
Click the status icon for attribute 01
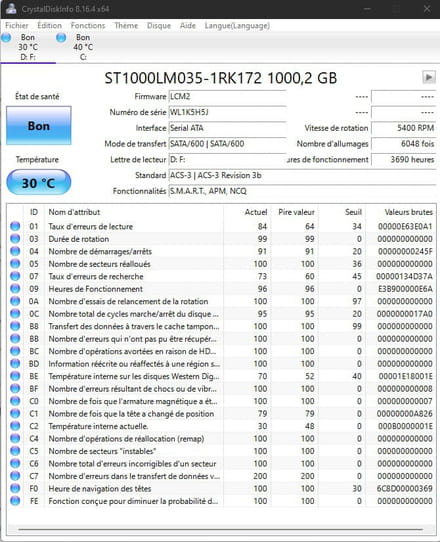coord(15,226)
